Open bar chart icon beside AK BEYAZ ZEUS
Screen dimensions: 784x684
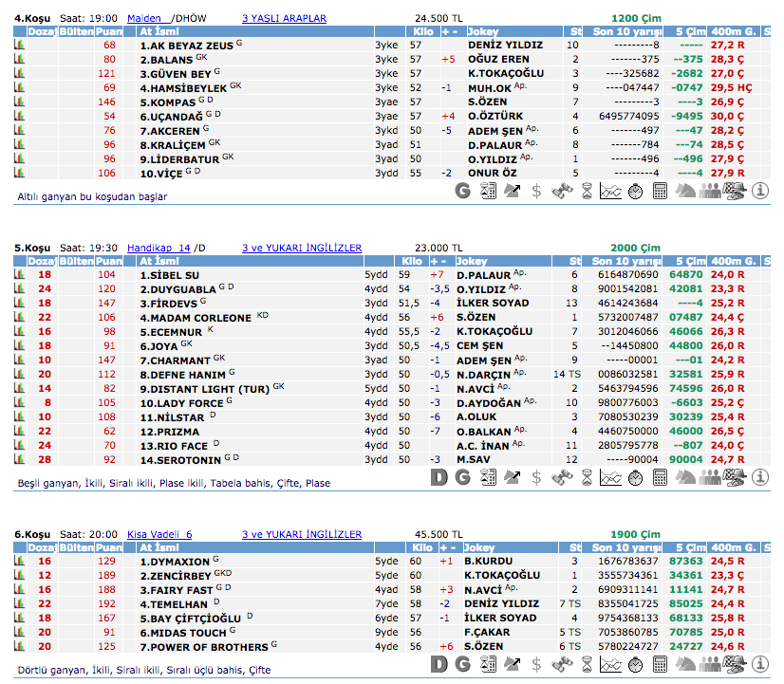pos(19,45)
